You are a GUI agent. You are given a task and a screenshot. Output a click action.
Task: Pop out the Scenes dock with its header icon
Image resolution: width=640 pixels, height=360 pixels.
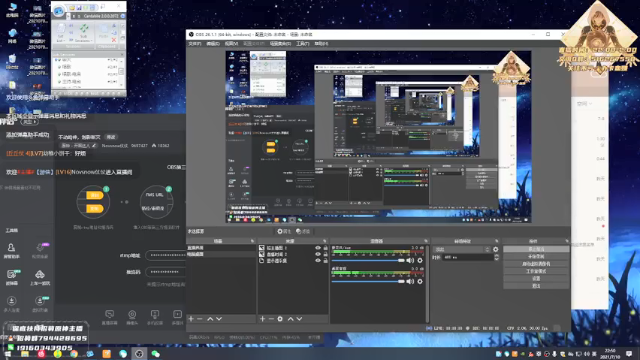252,241
